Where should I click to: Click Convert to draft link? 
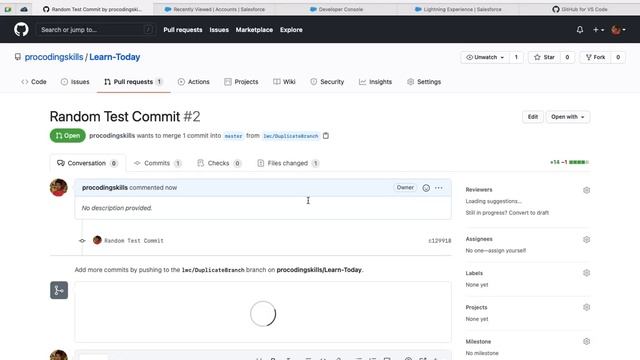click(x=528, y=213)
